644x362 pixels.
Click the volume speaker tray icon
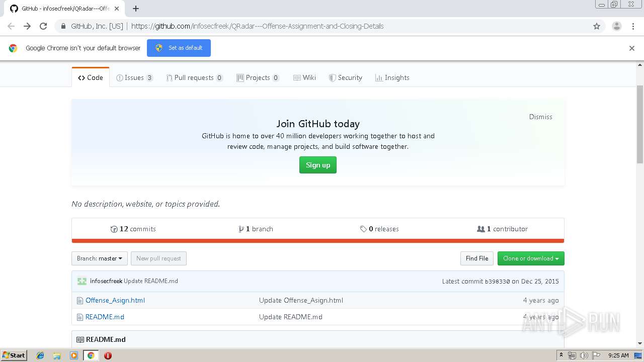pos(584,355)
